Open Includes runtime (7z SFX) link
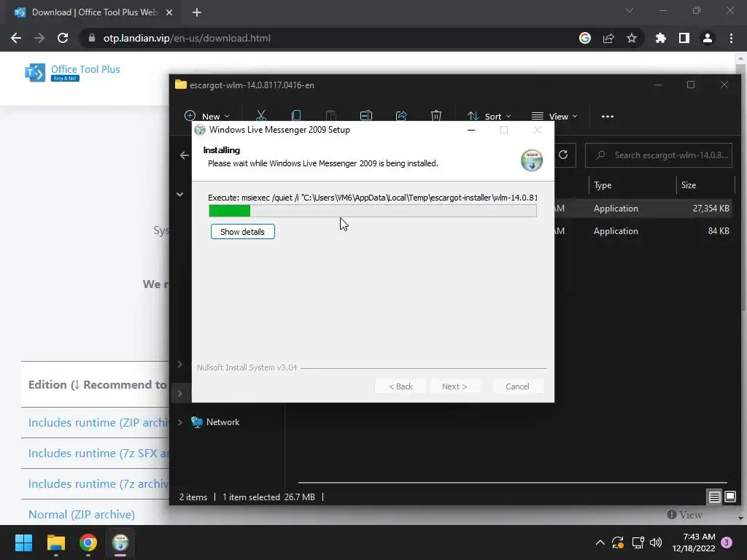The image size is (747, 560). (98, 453)
